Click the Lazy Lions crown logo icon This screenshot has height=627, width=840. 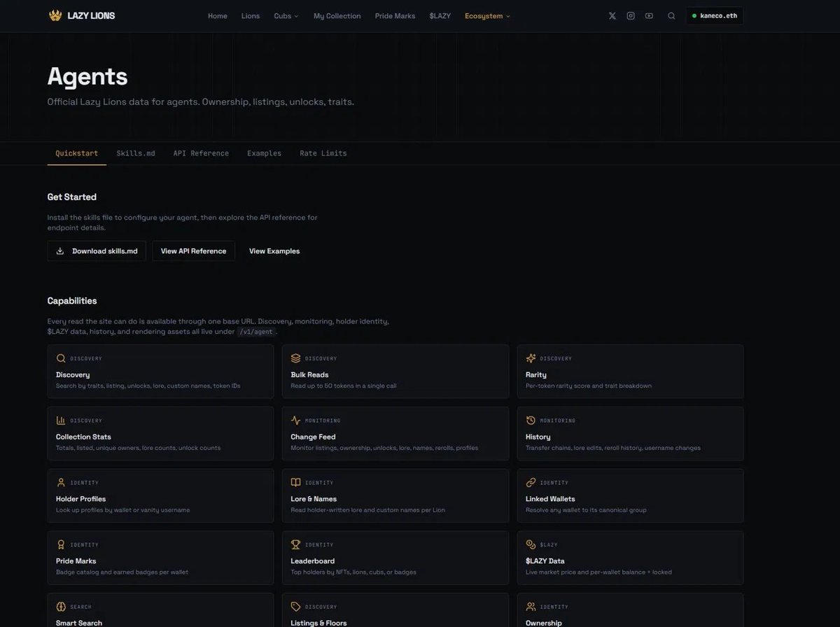(55, 15)
